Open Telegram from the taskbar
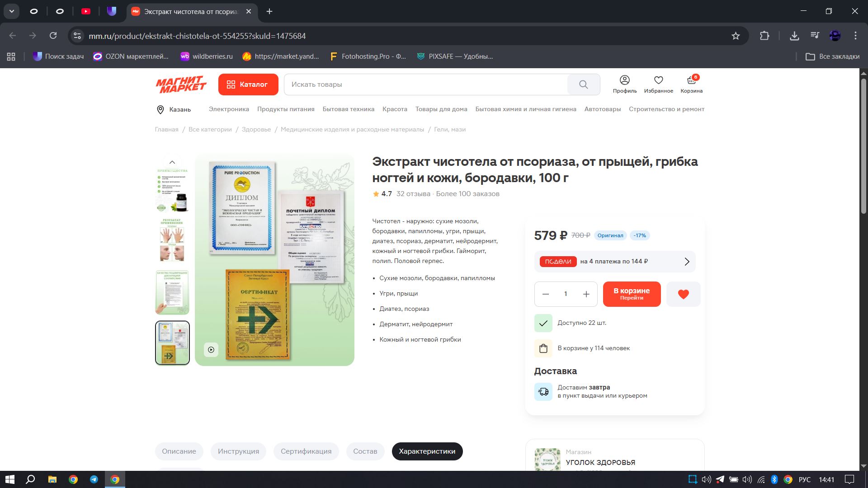The image size is (868, 488). click(x=94, y=479)
